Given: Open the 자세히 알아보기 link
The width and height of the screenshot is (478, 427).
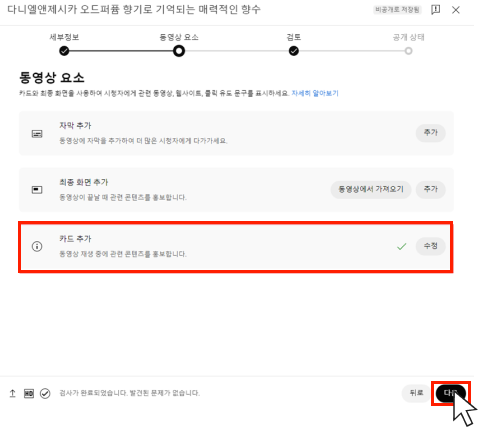Looking at the screenshot, I should [x=315, y=93].
